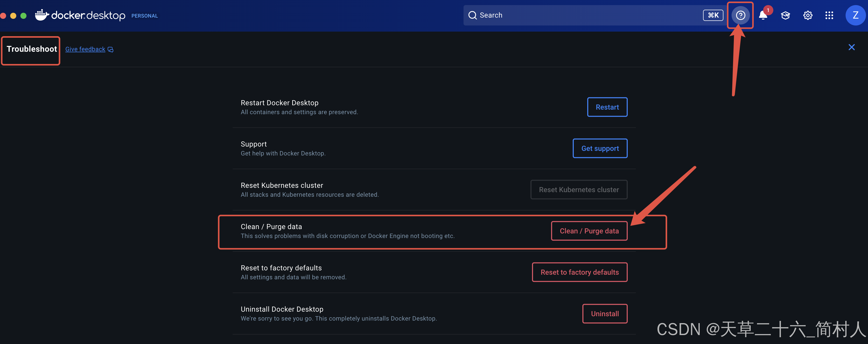Click the 'Uninstall Docker Desktop' row title
Viewport: 868px width, 344px height.
tap(282, 309)
